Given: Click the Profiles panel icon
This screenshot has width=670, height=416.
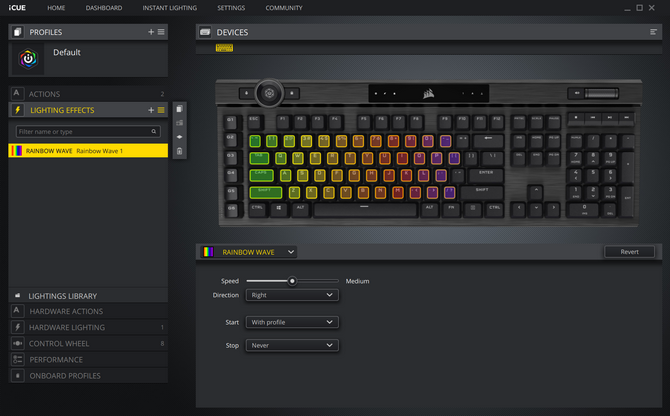Looking at the screenshot, I should [18, 32].
